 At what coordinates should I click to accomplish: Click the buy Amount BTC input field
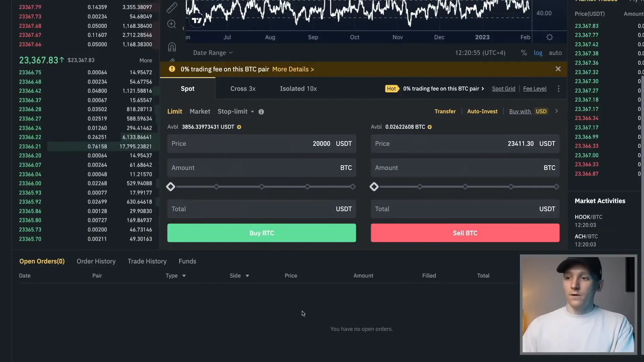262,168
